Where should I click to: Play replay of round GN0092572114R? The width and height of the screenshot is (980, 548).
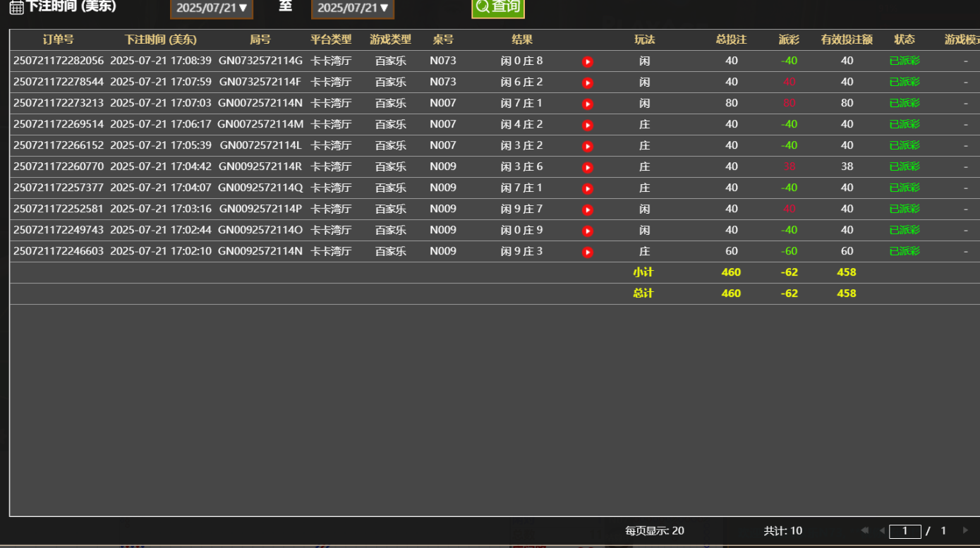587,167
